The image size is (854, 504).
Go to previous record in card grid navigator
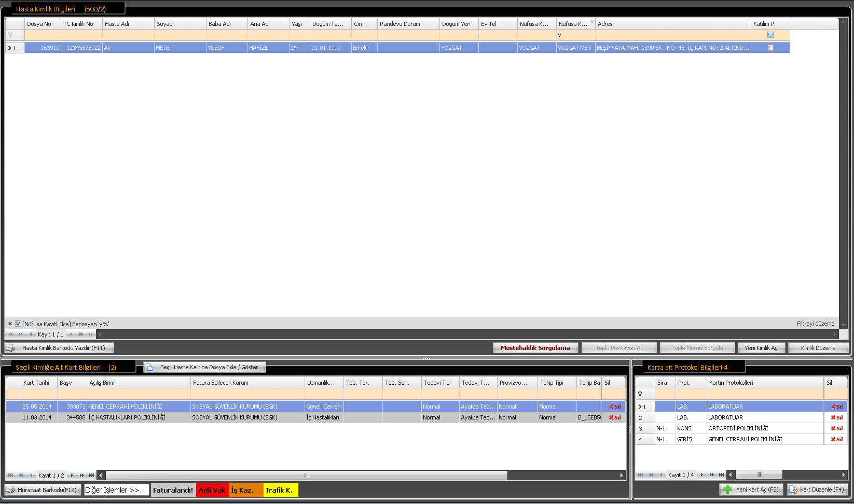(x=31, y=475)
